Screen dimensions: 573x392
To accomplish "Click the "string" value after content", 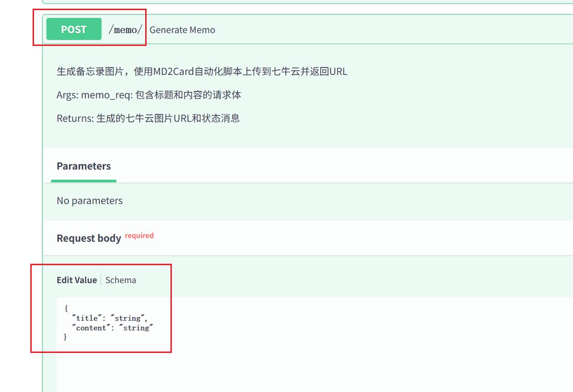I will coord(137,328).
